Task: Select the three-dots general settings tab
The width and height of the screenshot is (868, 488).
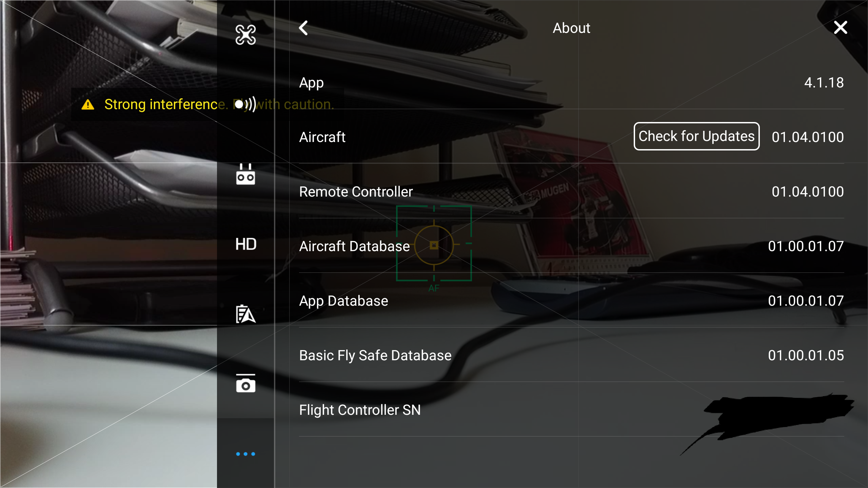Action: tap(245, 454)
